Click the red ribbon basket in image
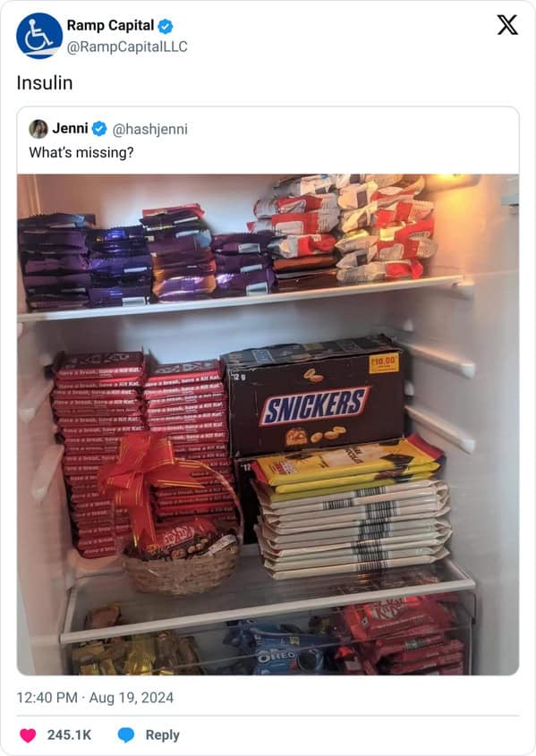The height and width of the screenshot is (756, 536). click(175, 516)
